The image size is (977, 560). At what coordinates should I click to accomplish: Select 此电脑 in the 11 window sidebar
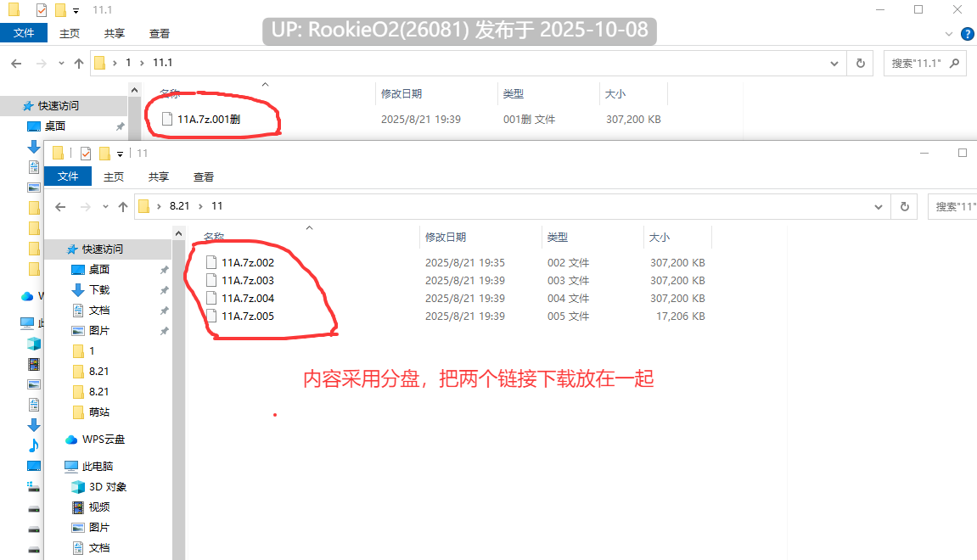[98, 467]
